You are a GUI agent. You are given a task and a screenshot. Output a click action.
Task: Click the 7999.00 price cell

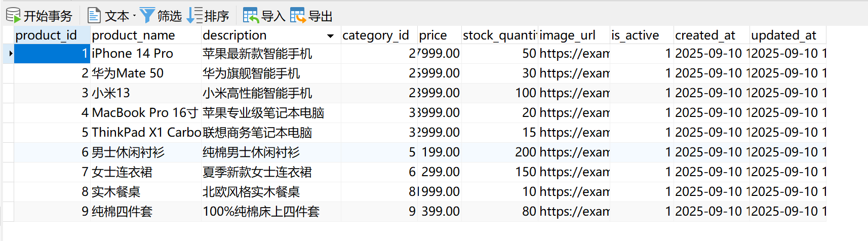439,53
